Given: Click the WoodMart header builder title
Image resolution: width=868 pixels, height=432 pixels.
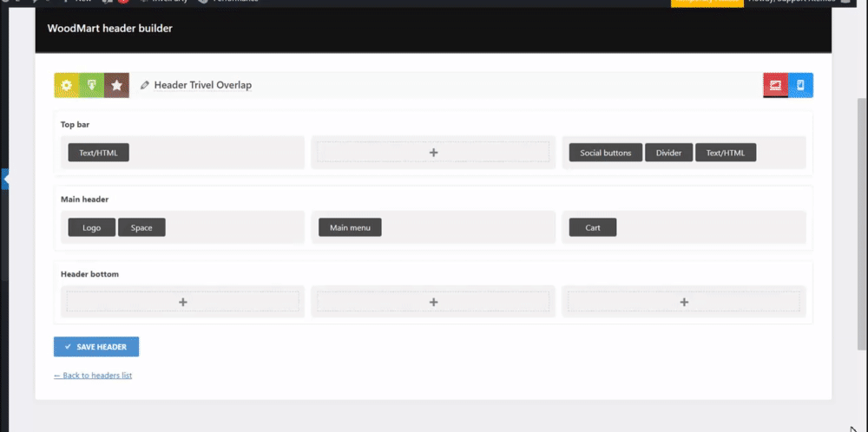Looking at the screenshot, I should tap(110, 29).
